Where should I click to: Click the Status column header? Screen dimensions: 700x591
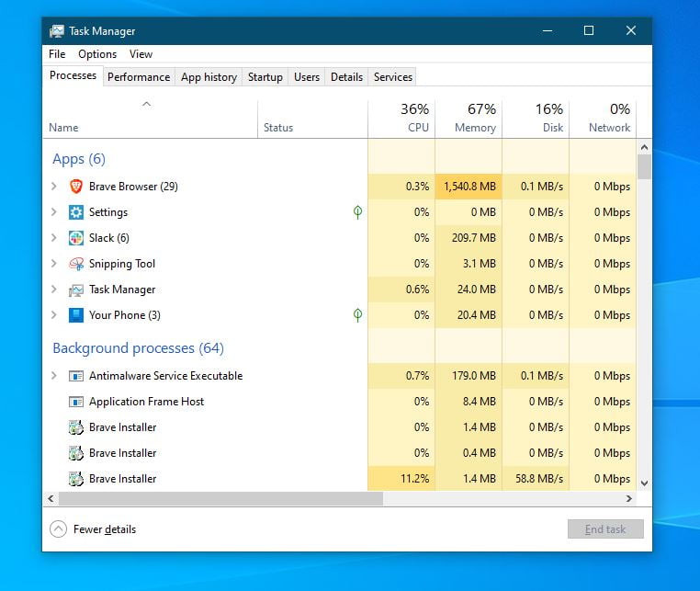[312, 119]
